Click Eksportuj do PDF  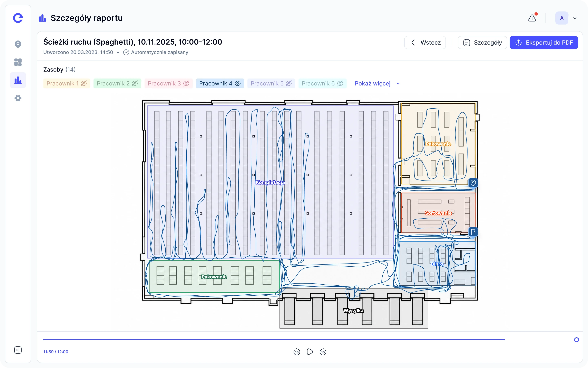pyautogui.click(x=543, y=43)
